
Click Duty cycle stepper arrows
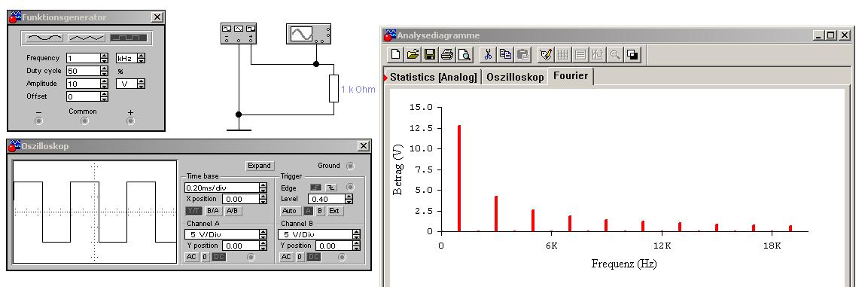pos(104,71)
